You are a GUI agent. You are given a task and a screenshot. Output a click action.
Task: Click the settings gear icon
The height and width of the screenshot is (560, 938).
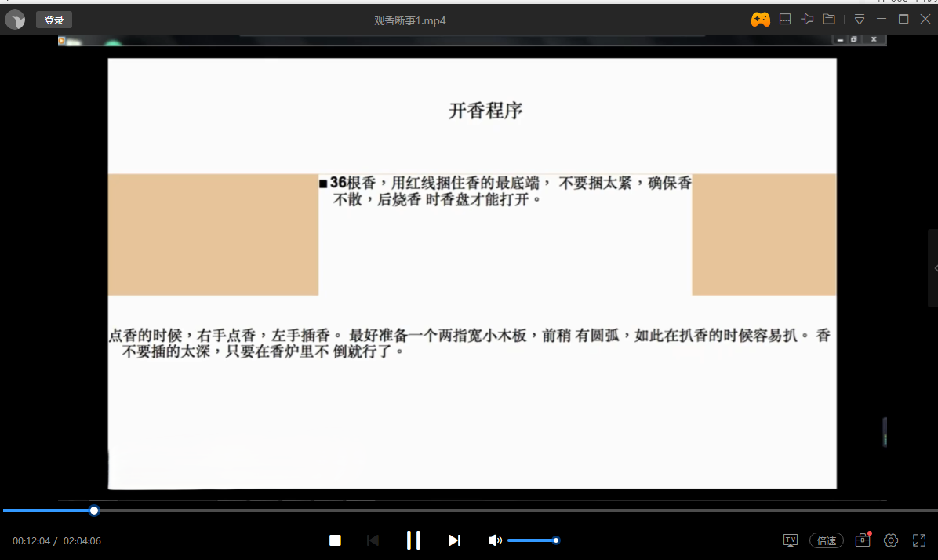click(891, 540)
